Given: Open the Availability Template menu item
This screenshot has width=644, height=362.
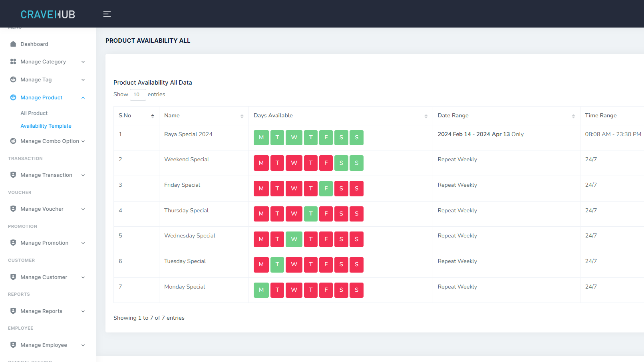Looking at the screenshot, I should click(x=46, y=126).
